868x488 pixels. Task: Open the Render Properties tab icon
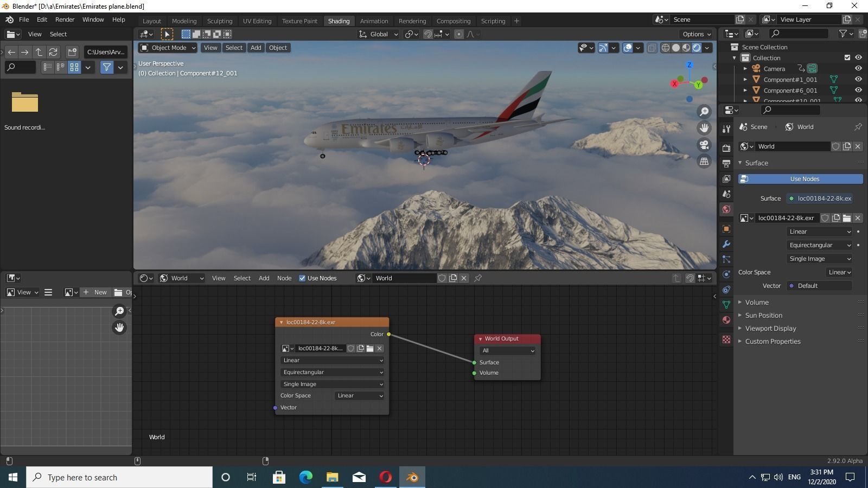(726, 148)
